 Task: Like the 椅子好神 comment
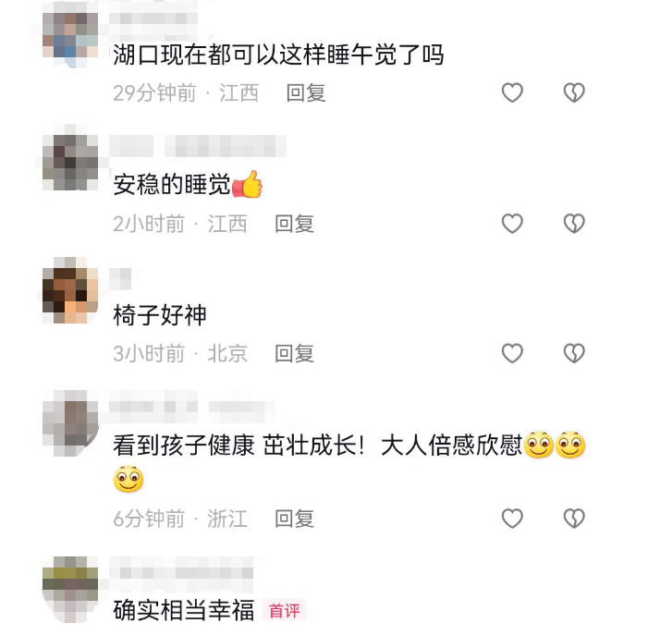tap(512, 353)
